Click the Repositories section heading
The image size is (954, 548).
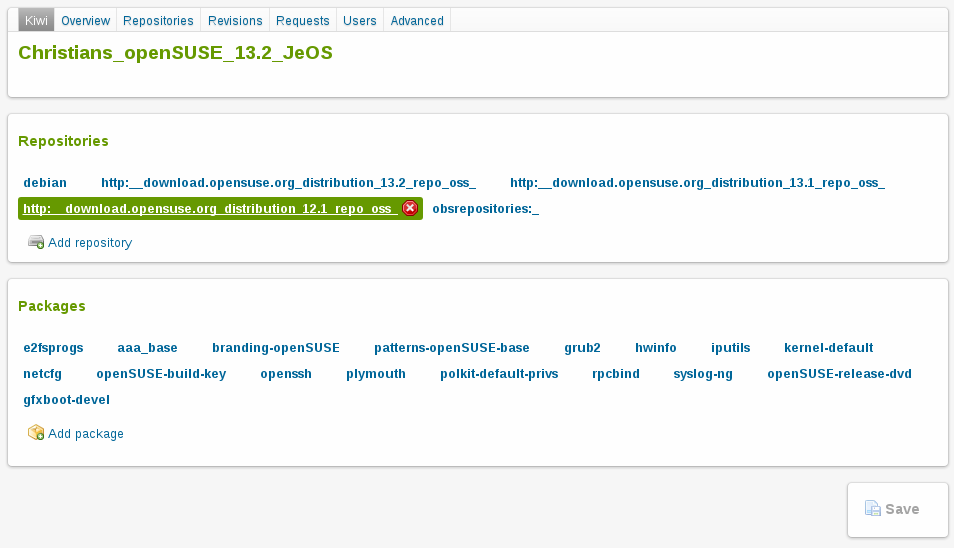click(63, 141)
